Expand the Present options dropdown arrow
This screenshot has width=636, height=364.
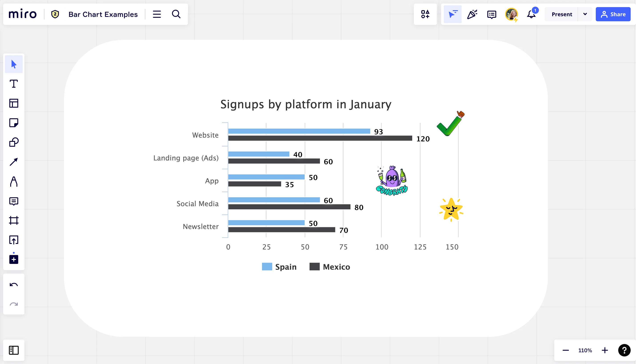click(x=585, y=14)
